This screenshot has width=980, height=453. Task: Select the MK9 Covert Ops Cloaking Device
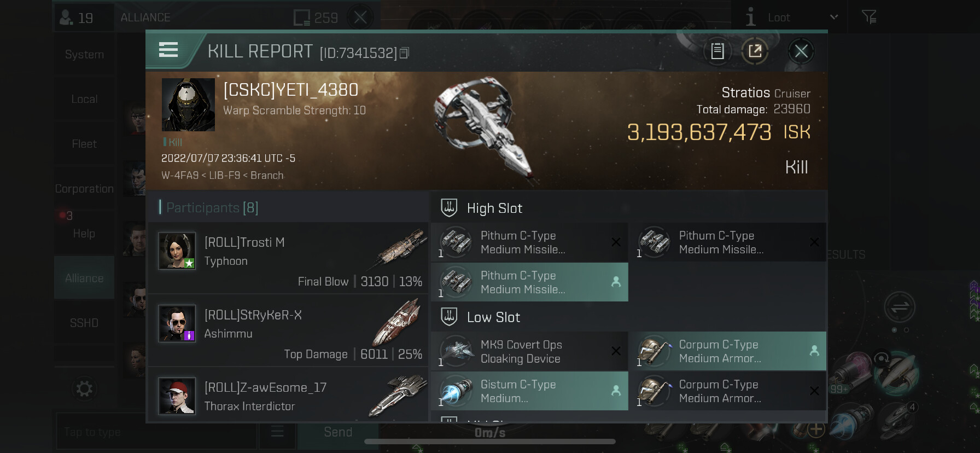point(529,352)
